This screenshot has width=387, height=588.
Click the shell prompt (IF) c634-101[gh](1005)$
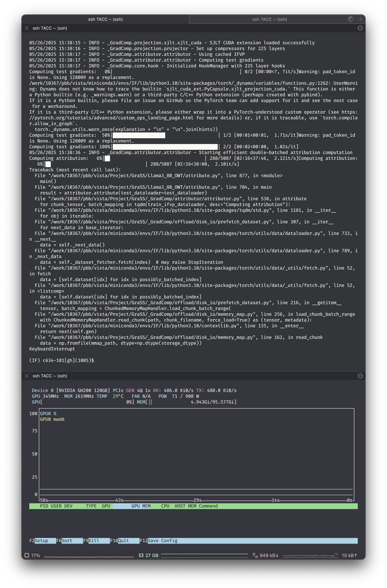[62, 360]
